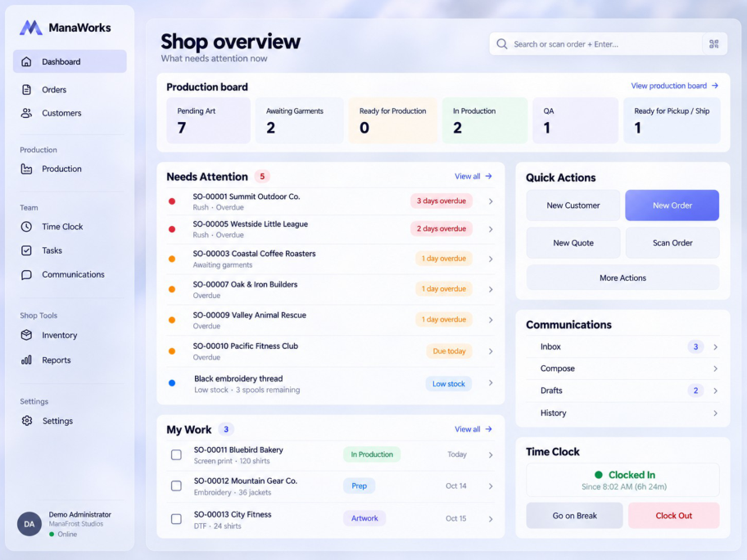Click the blue dot for Black embroidery thread
Screen dimensions: 747x560
pos(172,383)
